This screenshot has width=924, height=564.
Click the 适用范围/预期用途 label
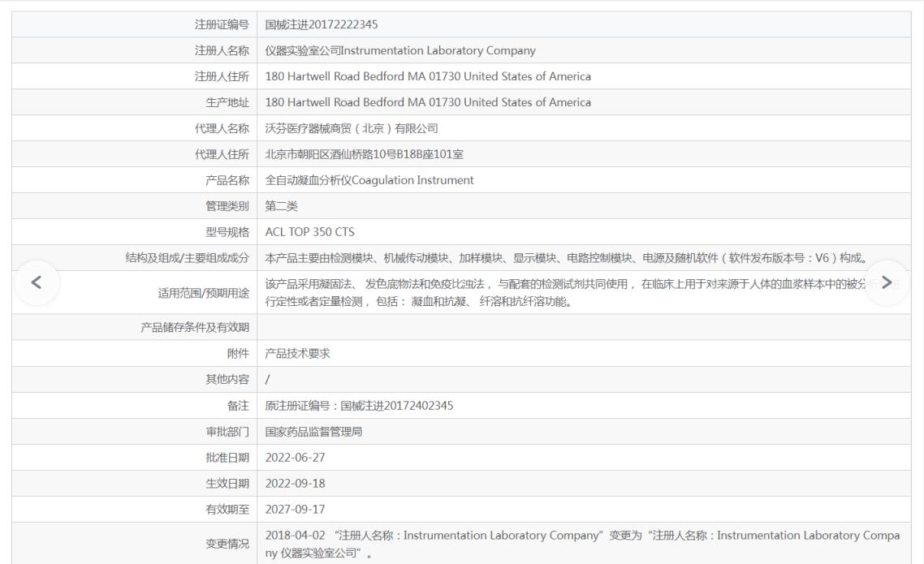click(x=203, y=293)
